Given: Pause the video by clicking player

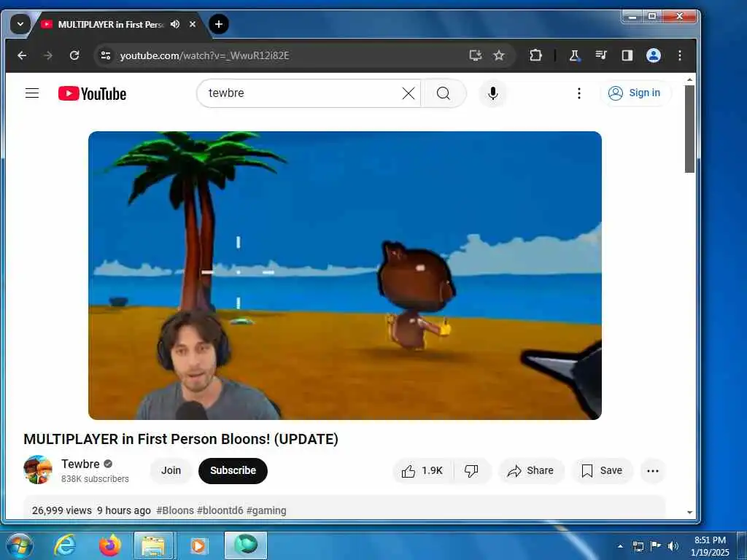Looking at the screenshot, I should click(345, 275).
